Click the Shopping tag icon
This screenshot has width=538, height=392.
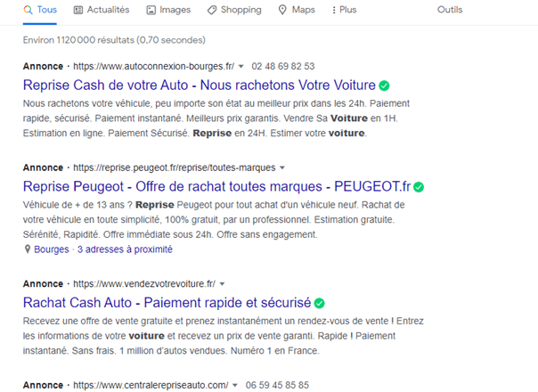click(x=211, y=10)
